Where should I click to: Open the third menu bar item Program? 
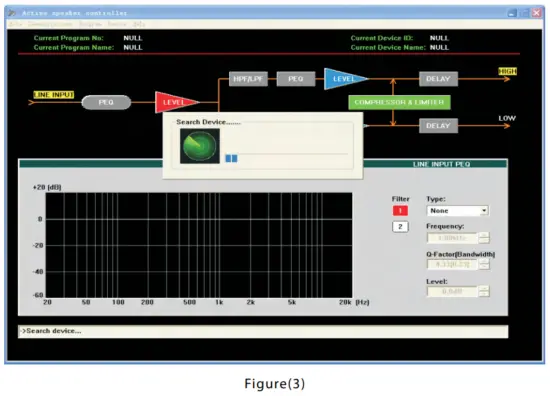point(90,24)
